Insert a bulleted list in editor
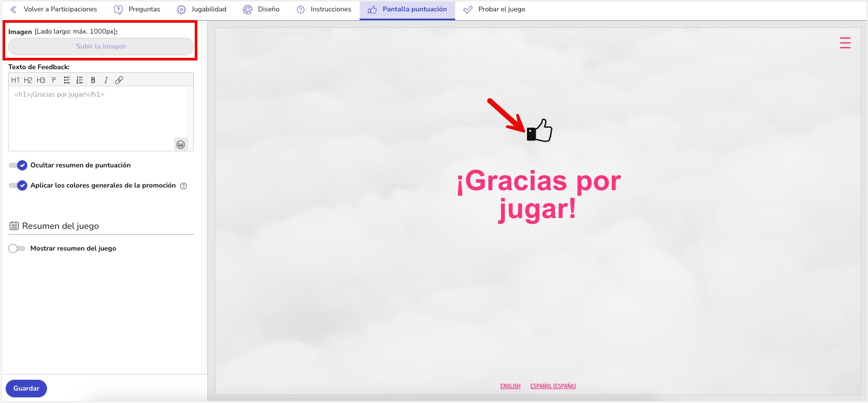The width and height of the screenshot is (868, 403). [x=67, y=80]
